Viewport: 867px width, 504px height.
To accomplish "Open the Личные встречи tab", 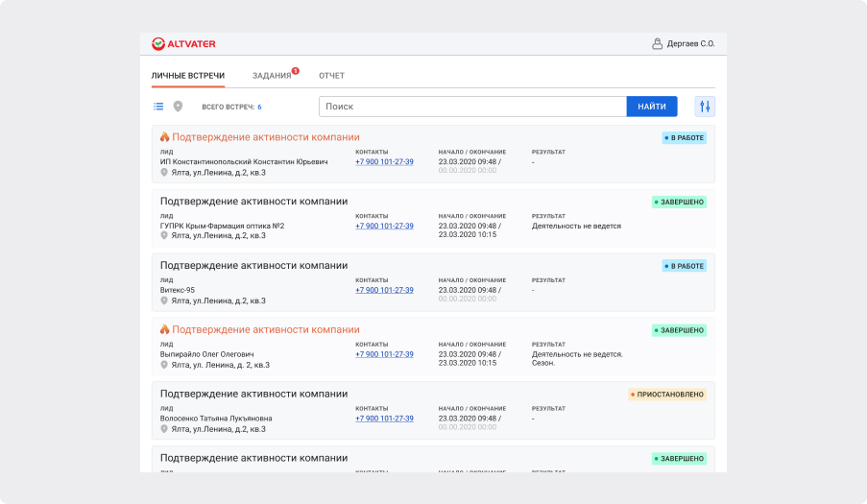I will (188, 76).
